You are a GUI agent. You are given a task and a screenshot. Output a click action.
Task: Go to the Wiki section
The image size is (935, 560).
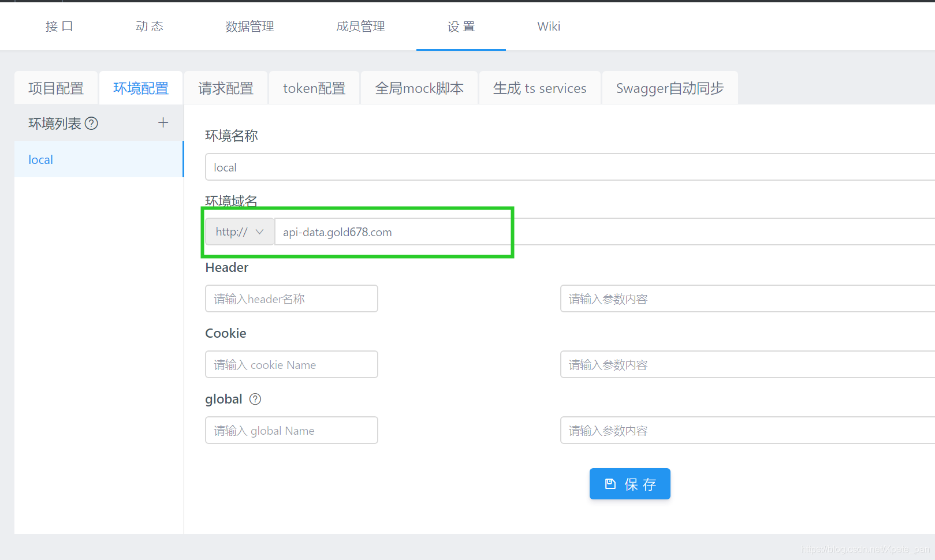pyautogui.click(x=547, y=26)
